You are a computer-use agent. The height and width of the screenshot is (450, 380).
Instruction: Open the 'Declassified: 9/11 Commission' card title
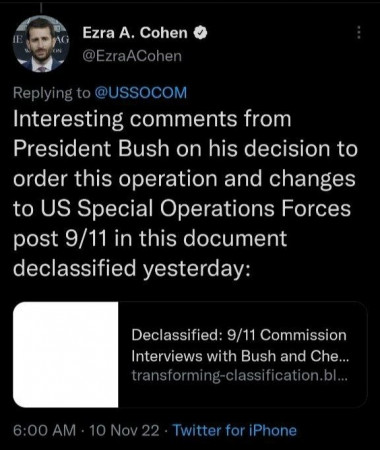(239, 335)
